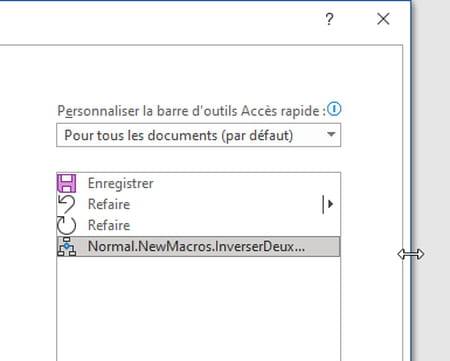The width and height of the screenshot is (450, 361).
Task: Click the counterclockwise undo arrow icon
Action: [x=66, y=204]
